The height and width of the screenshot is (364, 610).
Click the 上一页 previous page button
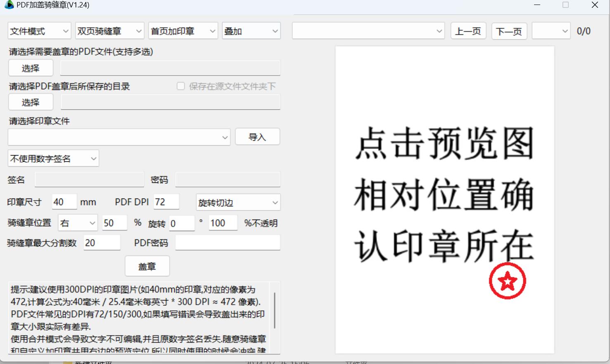click(468, 31)
